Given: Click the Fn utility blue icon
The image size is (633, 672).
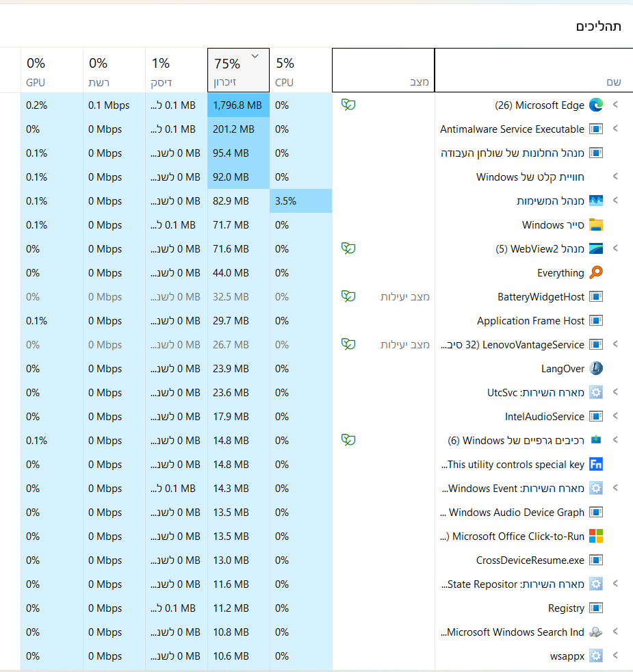Looking at the screenshot, I should 595,464.
